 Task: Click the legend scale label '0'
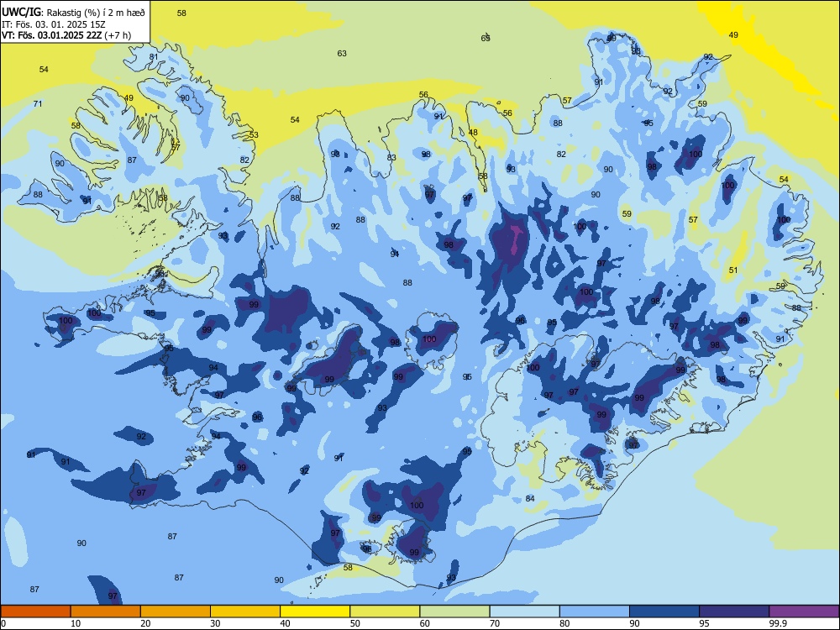(x=3, y=623)
